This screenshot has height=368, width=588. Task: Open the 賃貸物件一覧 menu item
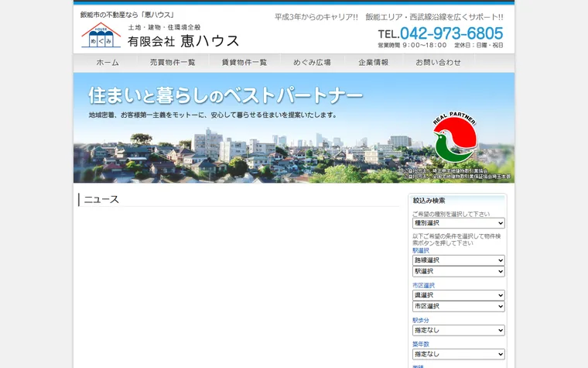point(244,63)
